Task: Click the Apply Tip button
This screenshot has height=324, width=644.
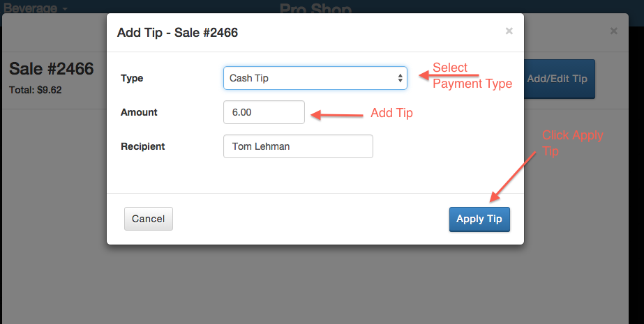Action: (479, 219)
